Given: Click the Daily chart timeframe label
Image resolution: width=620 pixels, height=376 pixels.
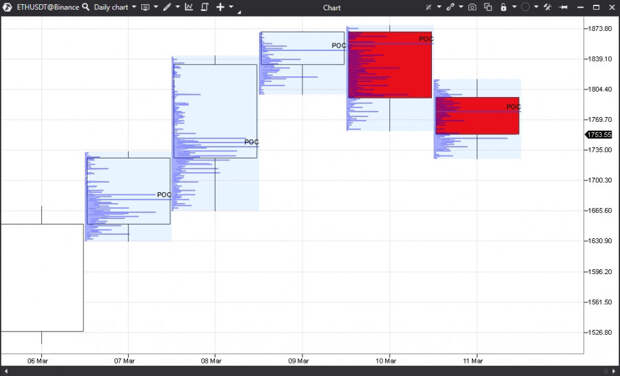Looking at the screenshot, I should pos(111,7).
